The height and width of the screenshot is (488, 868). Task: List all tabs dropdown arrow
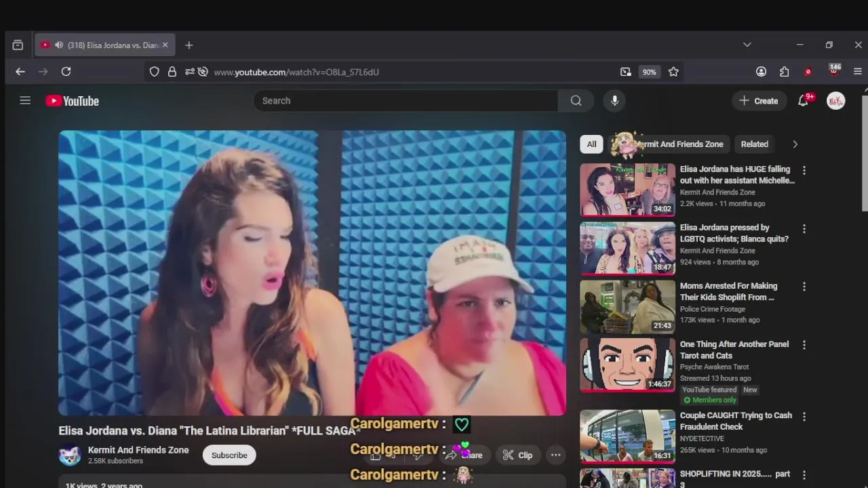[747, 45]
